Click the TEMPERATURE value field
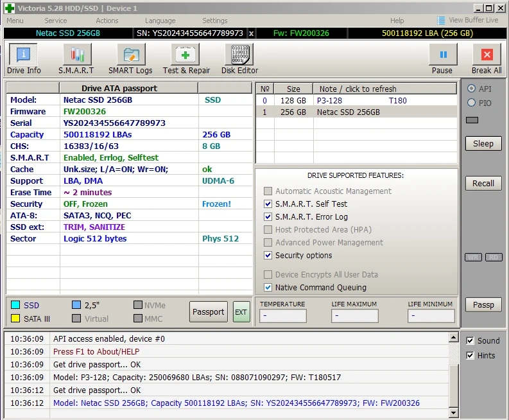This screenshot has height=420, width=509. pos(282,316)
